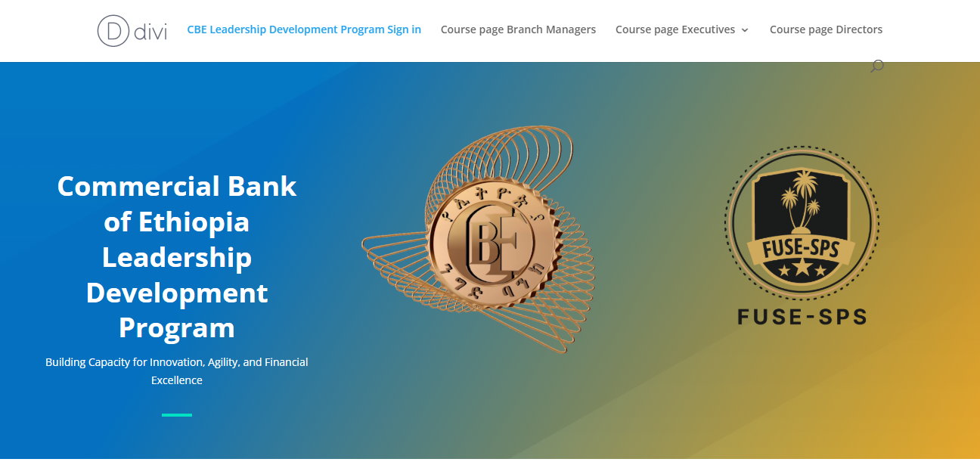This screenshot has width=980, height=462.
Task: Navigate to Course page Directors
Action: (826, 29)
